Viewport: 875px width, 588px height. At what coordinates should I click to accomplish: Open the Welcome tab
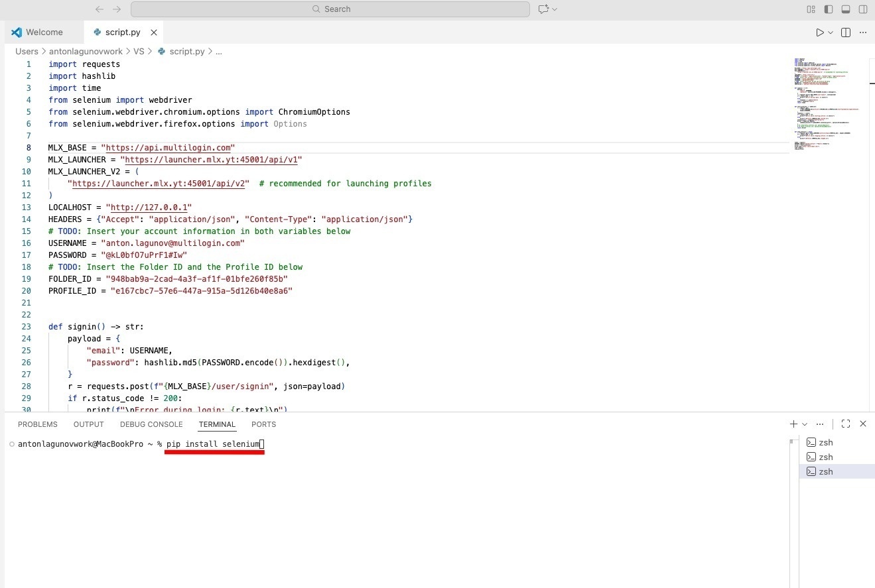44,32
